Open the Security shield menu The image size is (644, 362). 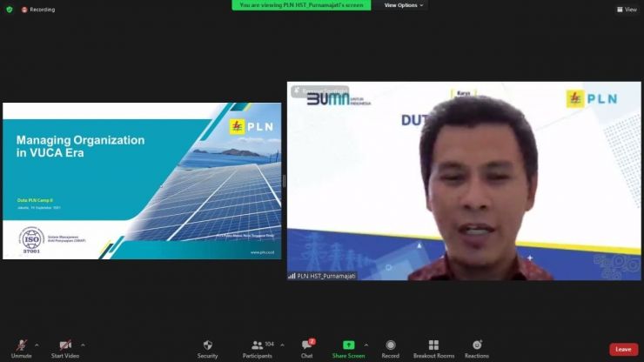pyautogui.click(x=207, y=349)
